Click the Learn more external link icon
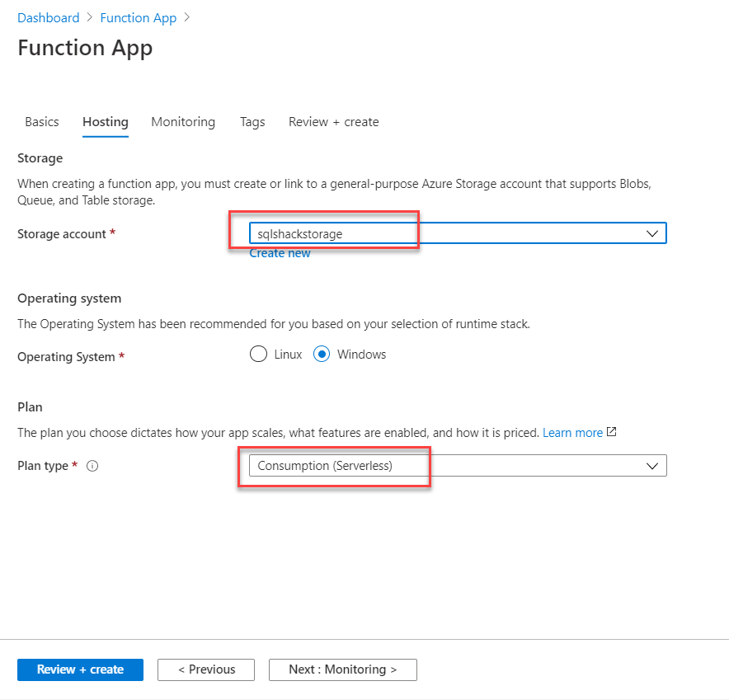 (611, 432)
